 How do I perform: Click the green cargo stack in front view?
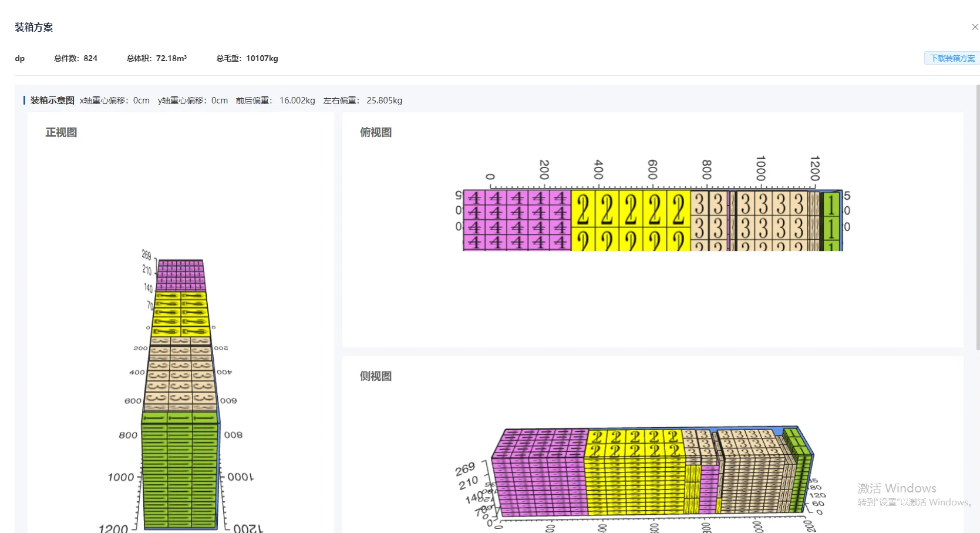[x=180, y=470]
